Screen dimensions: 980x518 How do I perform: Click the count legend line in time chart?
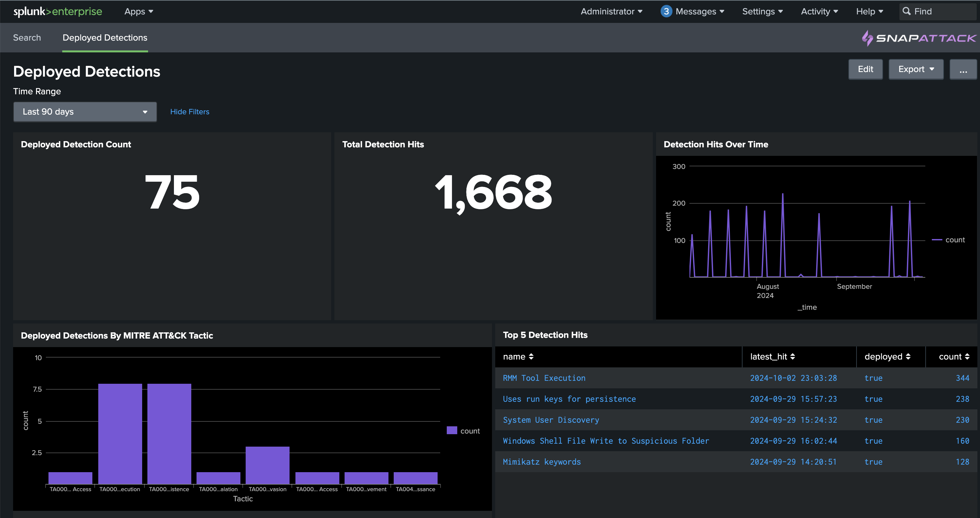[937, 240]
